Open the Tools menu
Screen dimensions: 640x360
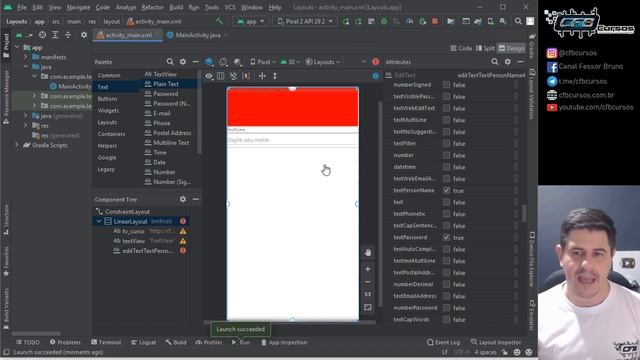211,7
